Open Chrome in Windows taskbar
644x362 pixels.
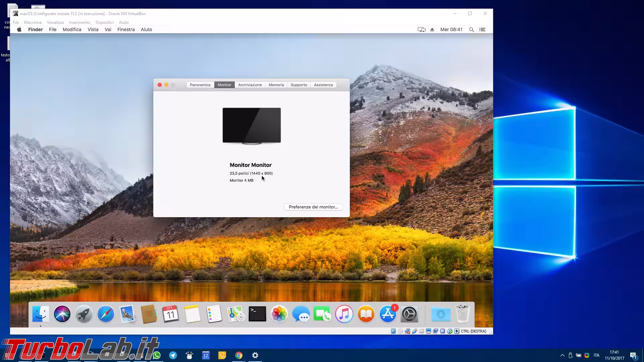pos(238,355)
